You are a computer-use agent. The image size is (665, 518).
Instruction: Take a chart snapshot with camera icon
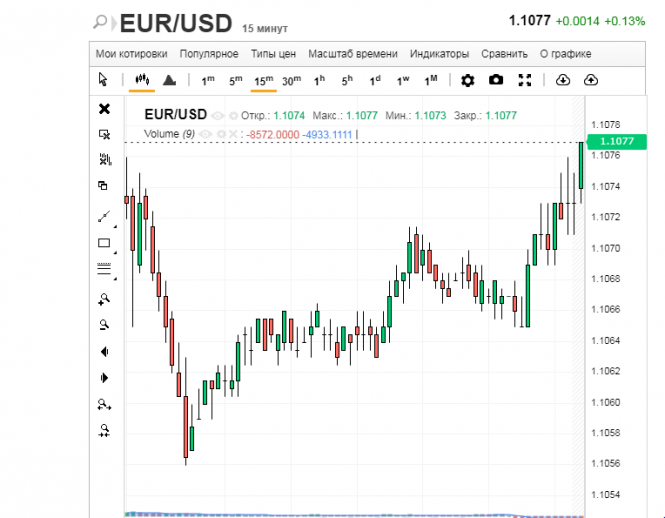496,80
